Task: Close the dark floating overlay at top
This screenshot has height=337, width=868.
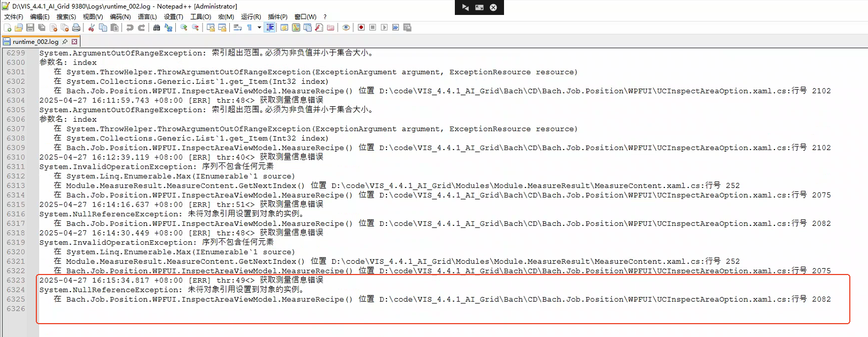Action: pyautogui.click(x=493, y=7)
